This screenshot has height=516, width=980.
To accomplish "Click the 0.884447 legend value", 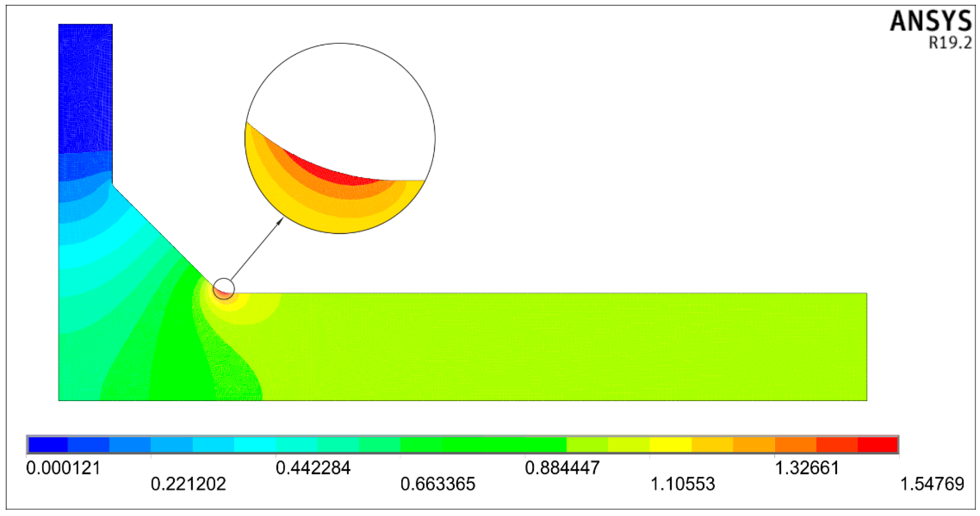I will (562, 468).
